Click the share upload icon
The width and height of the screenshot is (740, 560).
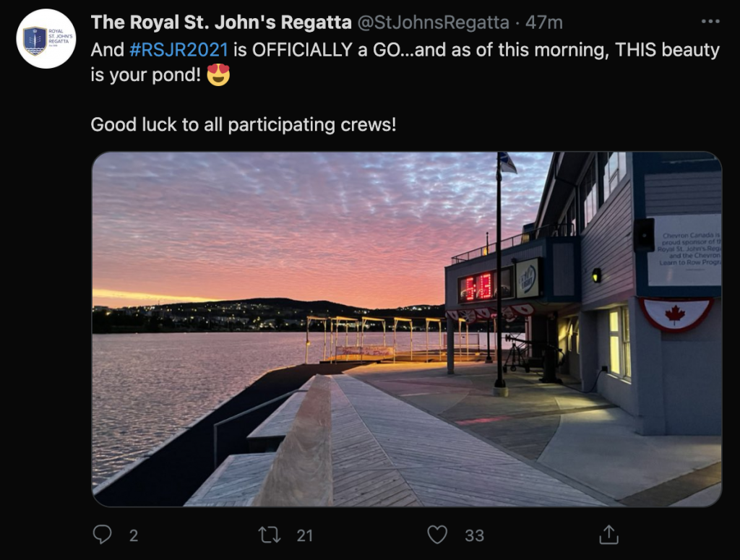coord(609,535)
